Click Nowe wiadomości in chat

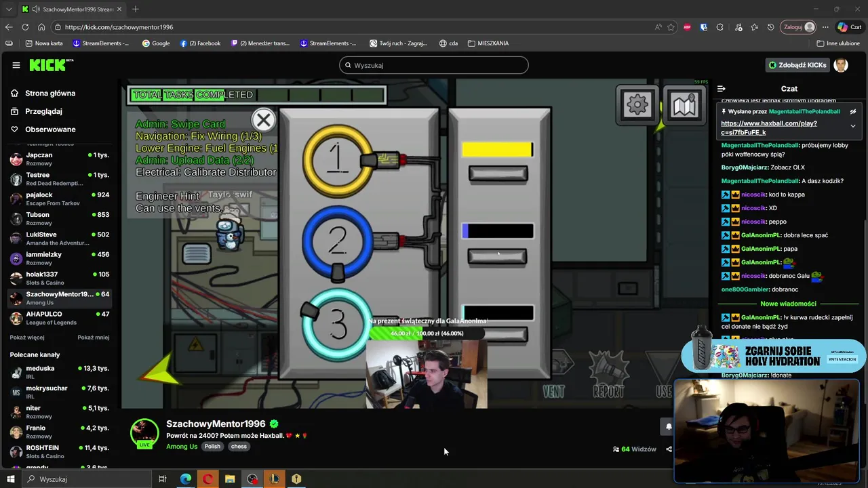point(788,304)
